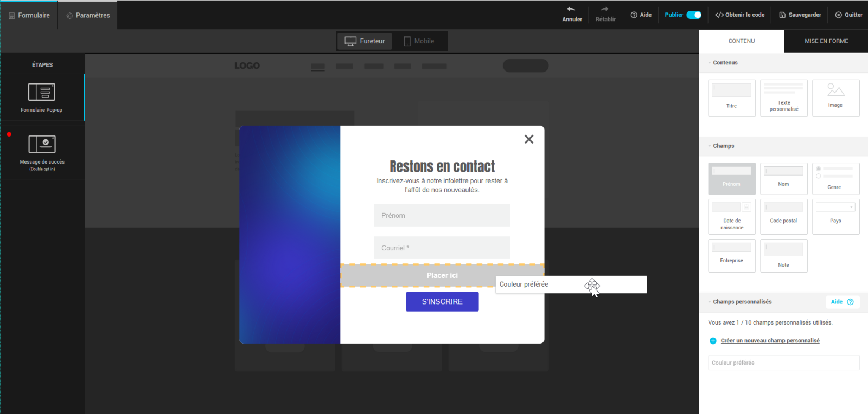
Task: Collapse the Champs personnalisés section
Action: (710, 302)
